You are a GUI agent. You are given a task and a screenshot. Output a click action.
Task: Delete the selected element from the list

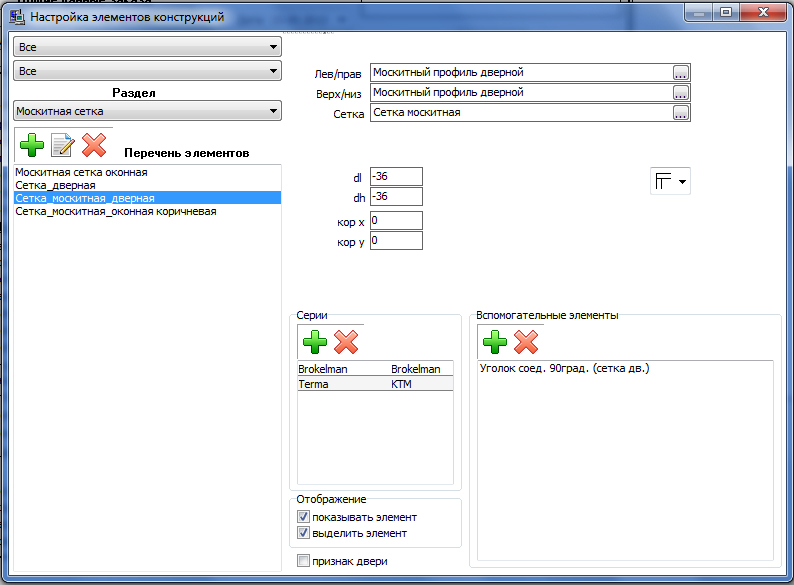pyautogui.click(x=94, y=145)
